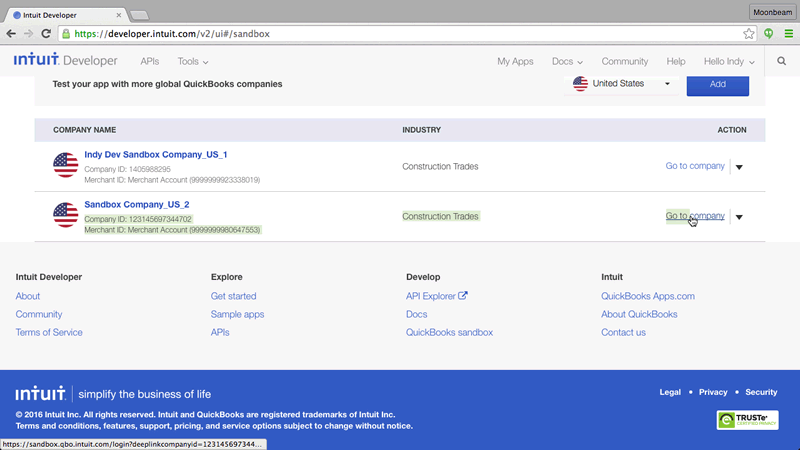
Task: Click the TRUSTe certified privacy badge
Action: click(747, 420)
